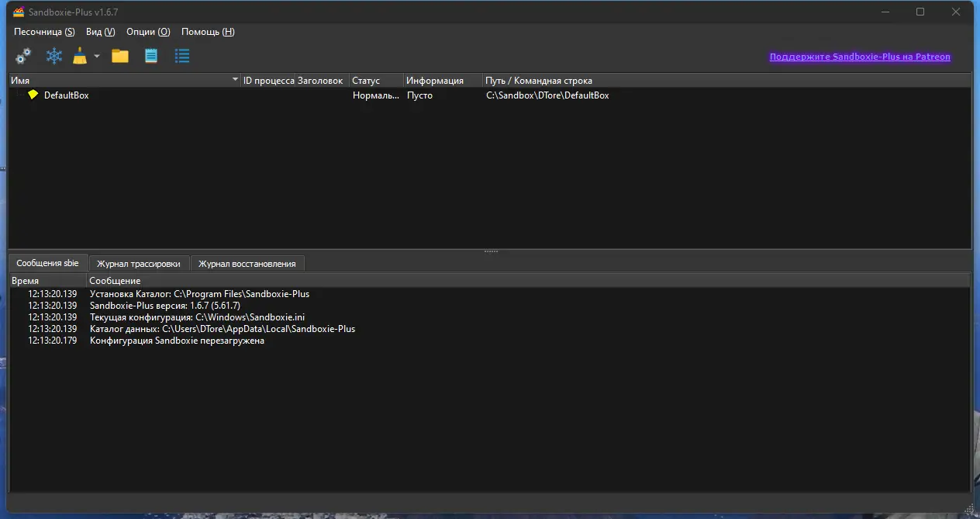Click path C:\Sandbox\DTore\DefaultBox
The height and width of the screenshot is (519, 980).
click(547, 95)
